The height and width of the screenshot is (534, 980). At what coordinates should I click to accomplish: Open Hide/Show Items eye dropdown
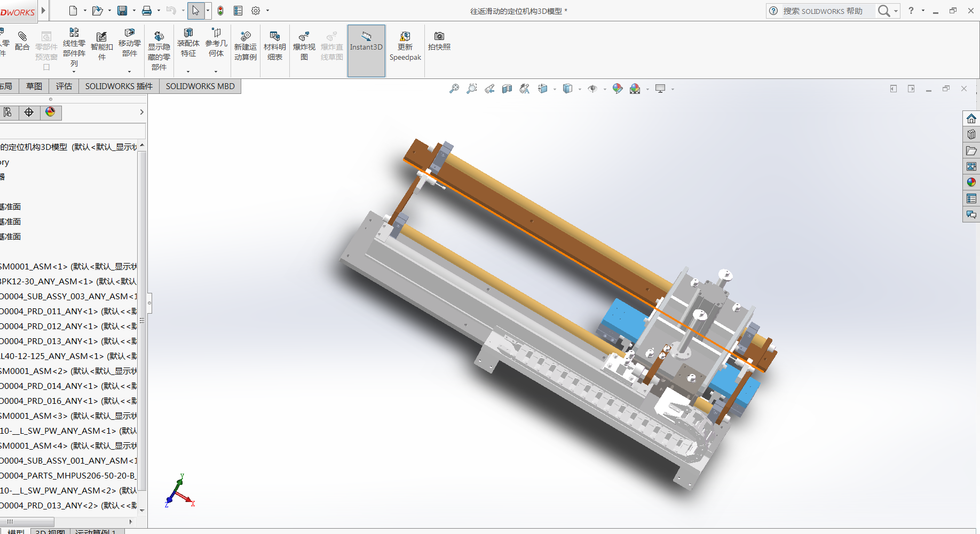[605, 89]
